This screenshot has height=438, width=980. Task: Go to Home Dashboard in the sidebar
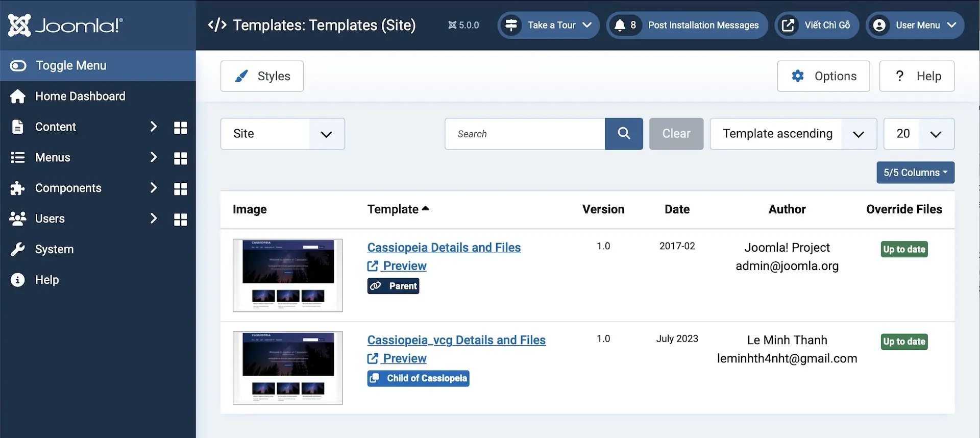coord(80,96)
